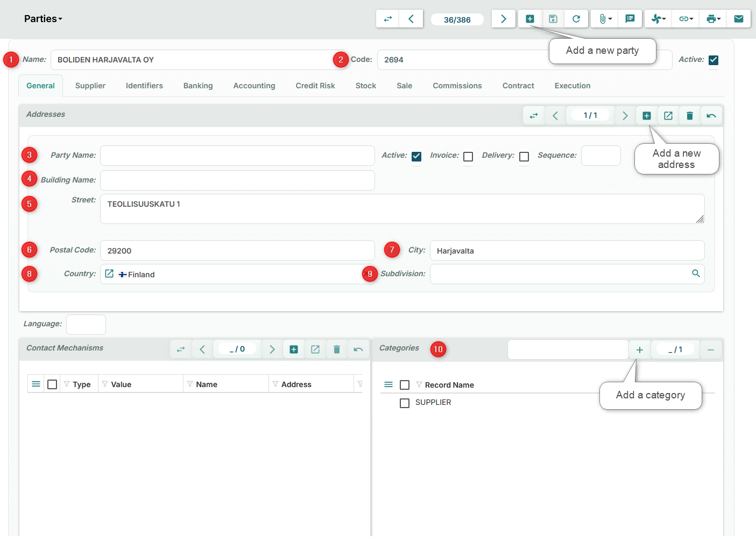Viewport: 756px width, 540px height.
Task: Add a new contact mechanism
Action: [294, 349]
